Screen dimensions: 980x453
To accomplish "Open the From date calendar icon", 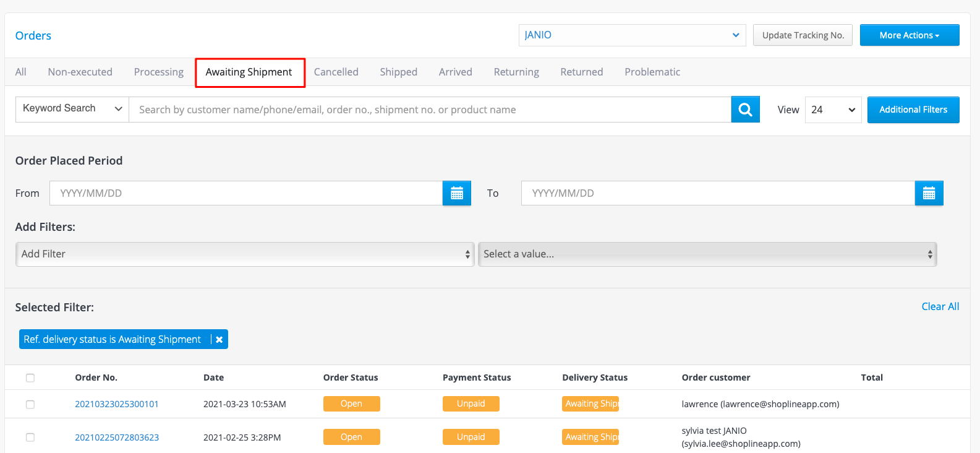I will click(x=457, y=193).
